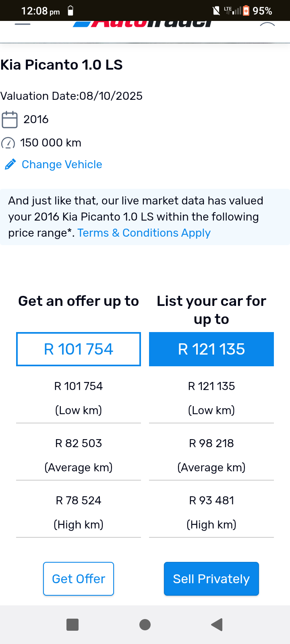Select the R 101 754 offer box
Screen dimensions: 290x644
click(x=79, y=349)
